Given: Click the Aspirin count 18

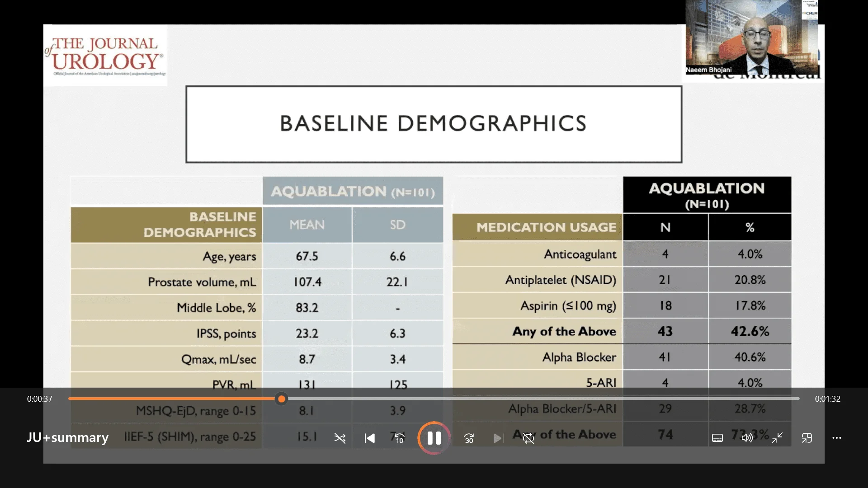Looking at the screenshot, I should pos(665,305).
